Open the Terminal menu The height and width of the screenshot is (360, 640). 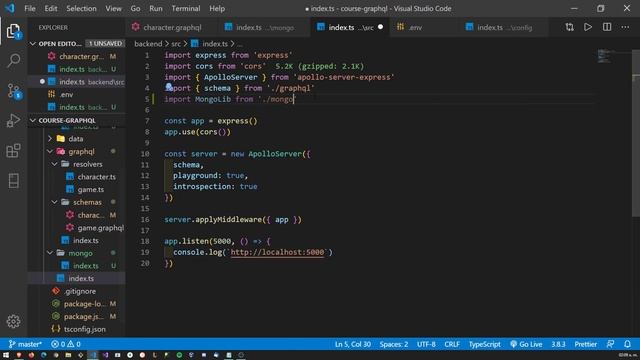186,8
